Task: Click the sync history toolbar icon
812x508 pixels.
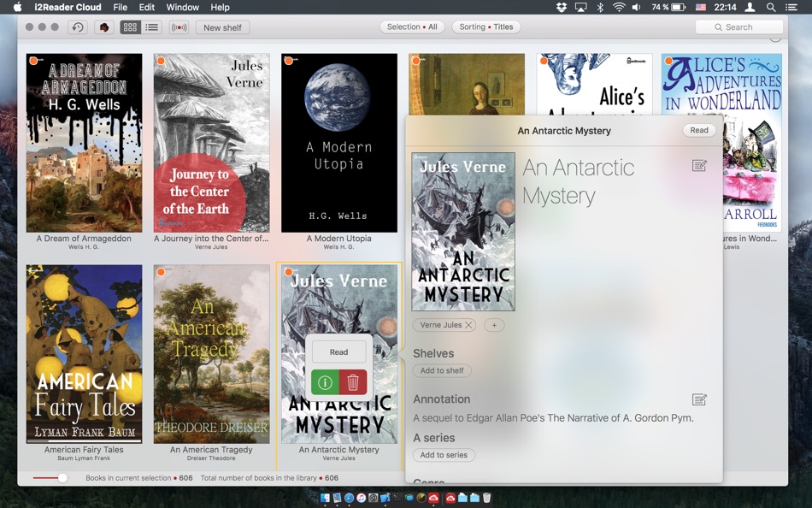Action: 77,27
